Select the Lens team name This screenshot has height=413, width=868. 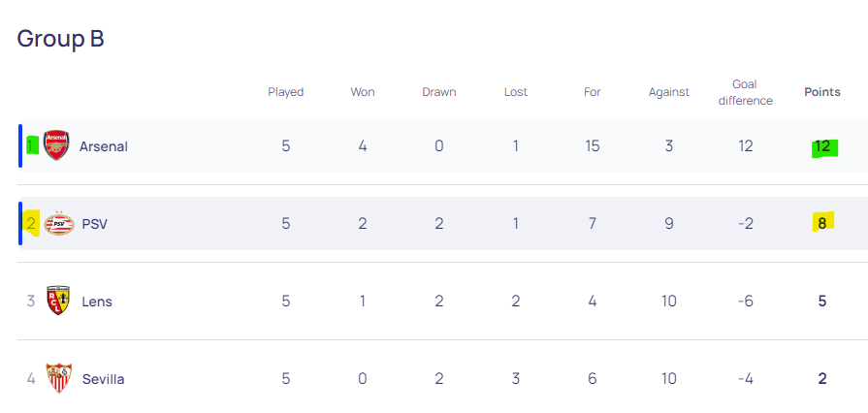point(97,302)
